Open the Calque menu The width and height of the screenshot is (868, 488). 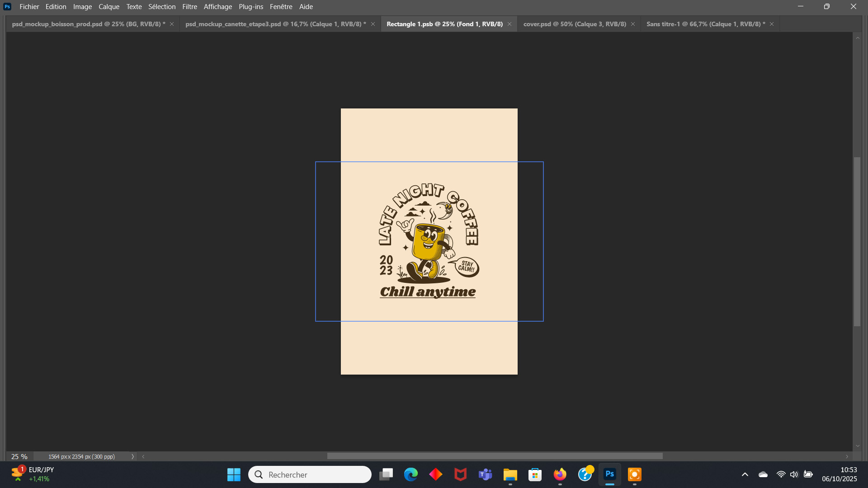108,7
